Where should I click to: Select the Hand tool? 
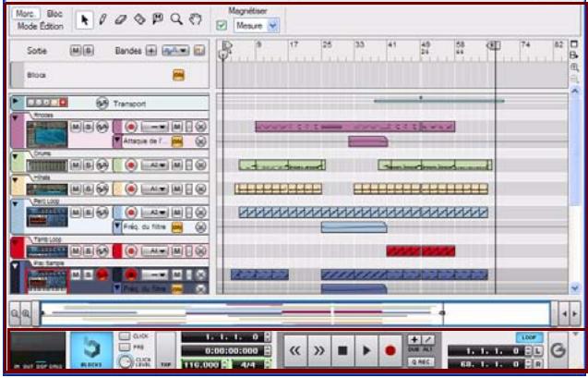(x=196, y=18)
